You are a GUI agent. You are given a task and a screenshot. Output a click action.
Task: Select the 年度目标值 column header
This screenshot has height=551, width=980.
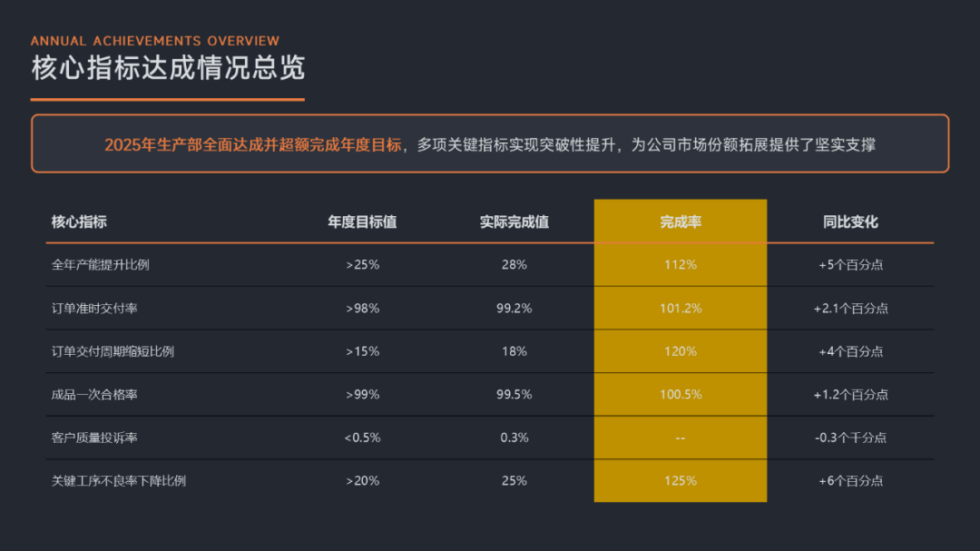tap(362, 222)
